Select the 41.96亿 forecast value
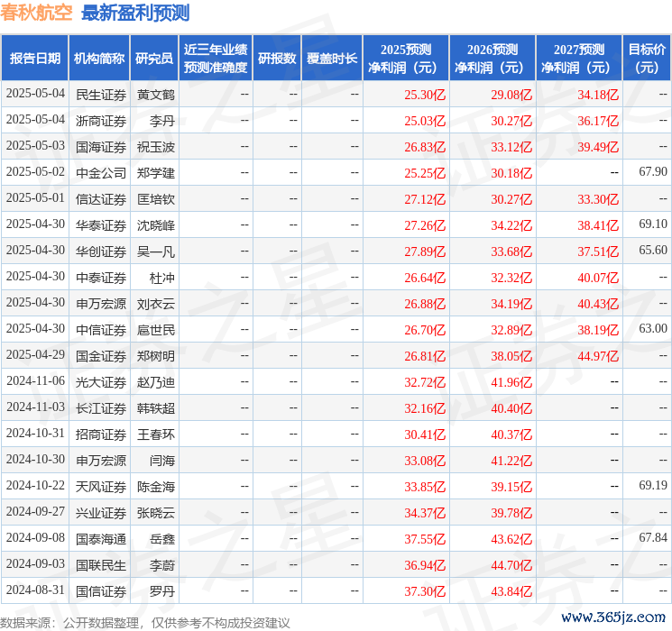This screenshot has width=672, height=631. 511,382
